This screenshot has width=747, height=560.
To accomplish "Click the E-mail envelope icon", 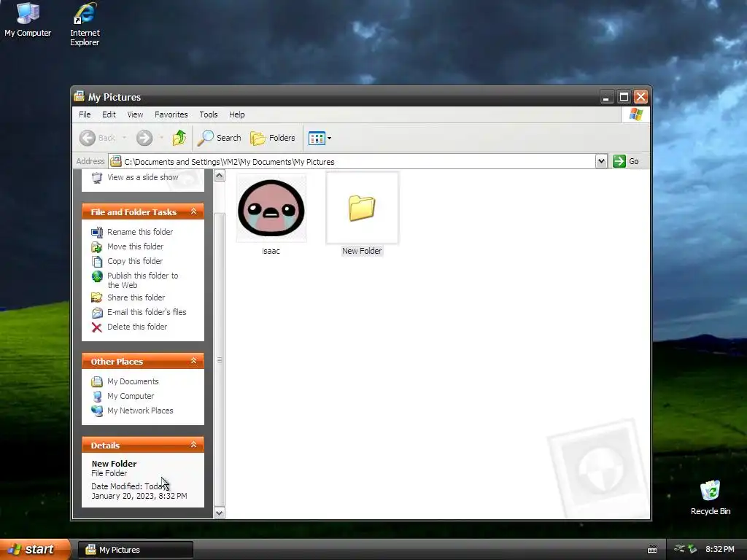I will click(97, 313).
